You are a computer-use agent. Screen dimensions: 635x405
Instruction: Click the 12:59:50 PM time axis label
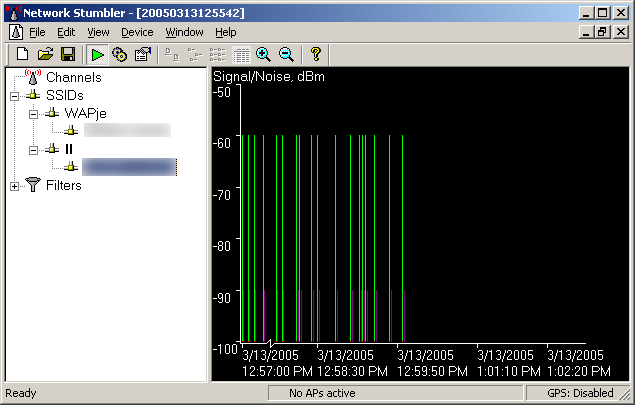[x=432, y=371]
